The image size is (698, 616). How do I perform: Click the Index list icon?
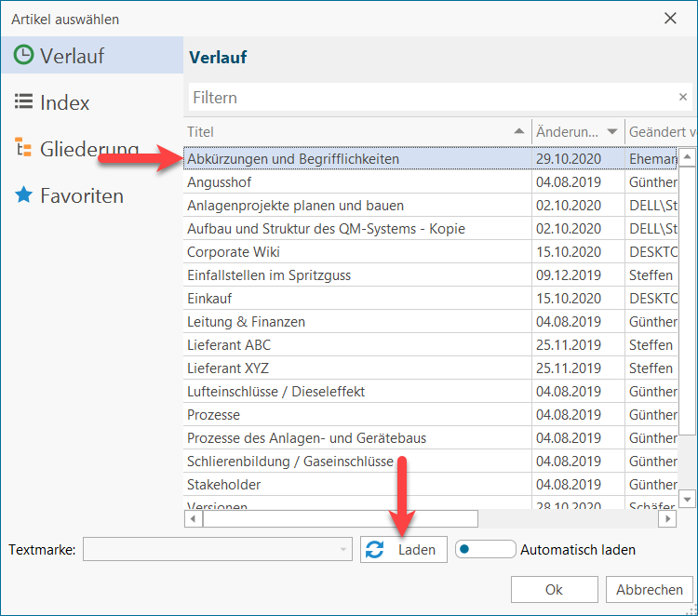click(23, 102)
